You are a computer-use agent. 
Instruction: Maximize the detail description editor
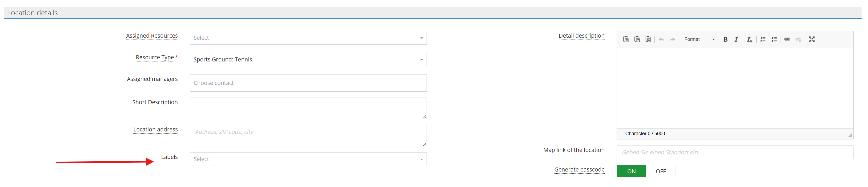[812, 40]
